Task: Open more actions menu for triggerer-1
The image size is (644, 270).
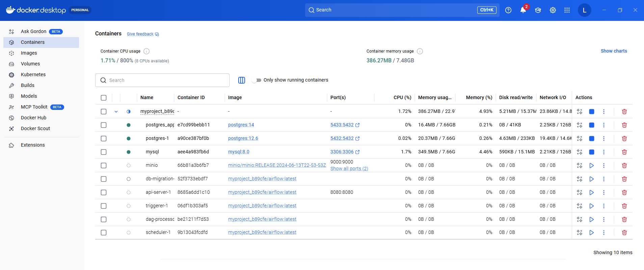Action: [x=604, y=206]
